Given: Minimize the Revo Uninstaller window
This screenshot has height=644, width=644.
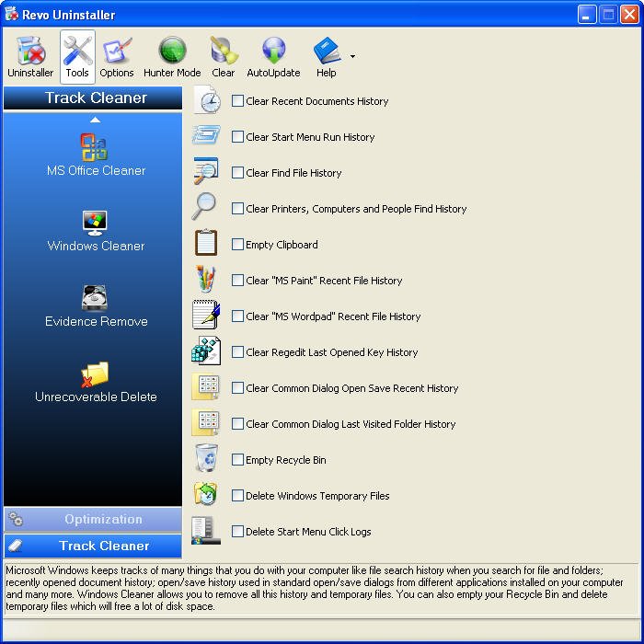Looking at the screenshot, I should [x=587, y=15].
